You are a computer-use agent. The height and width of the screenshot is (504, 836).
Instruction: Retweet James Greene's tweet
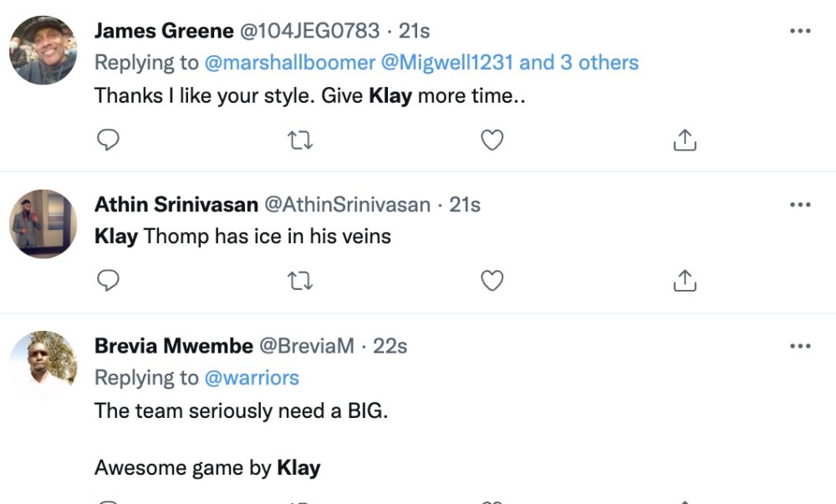tap(300, 140)
